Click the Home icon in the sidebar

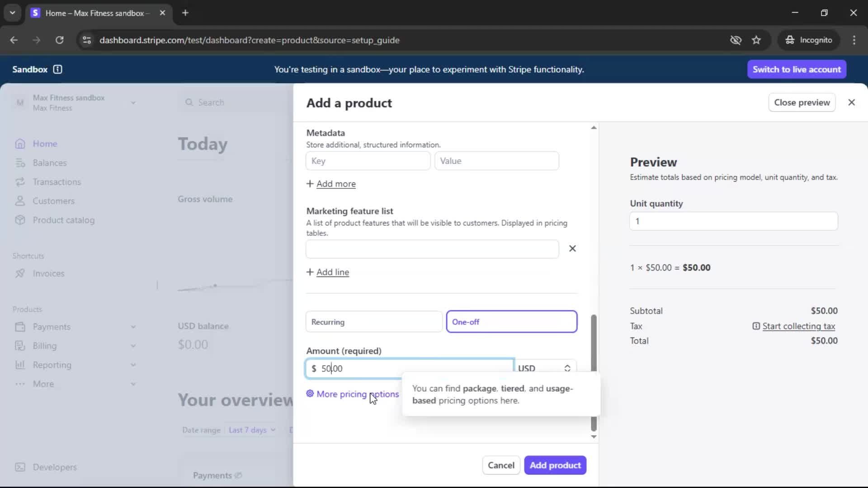tap(20, 144)
